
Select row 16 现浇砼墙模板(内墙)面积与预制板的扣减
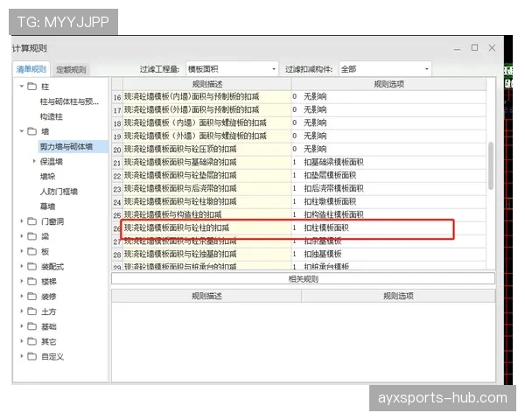[x=299, y=97]
